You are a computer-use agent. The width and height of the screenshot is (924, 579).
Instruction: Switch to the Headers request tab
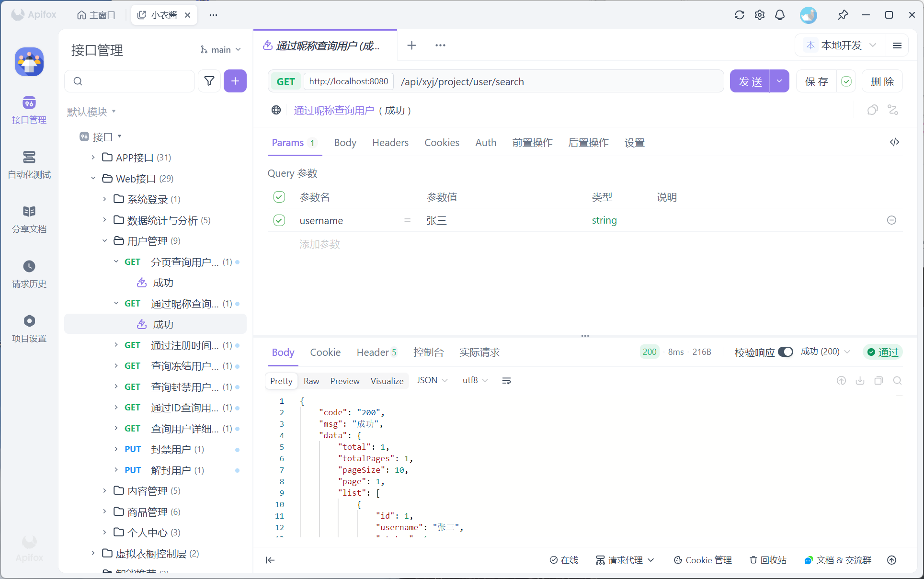[x=390, y=143]
